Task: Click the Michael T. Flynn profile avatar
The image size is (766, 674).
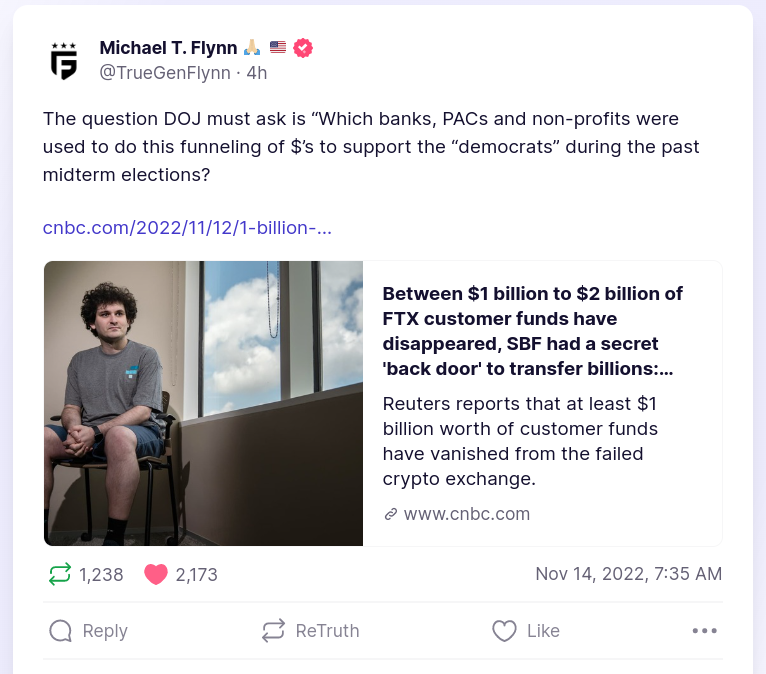Action: coord(64,60)
